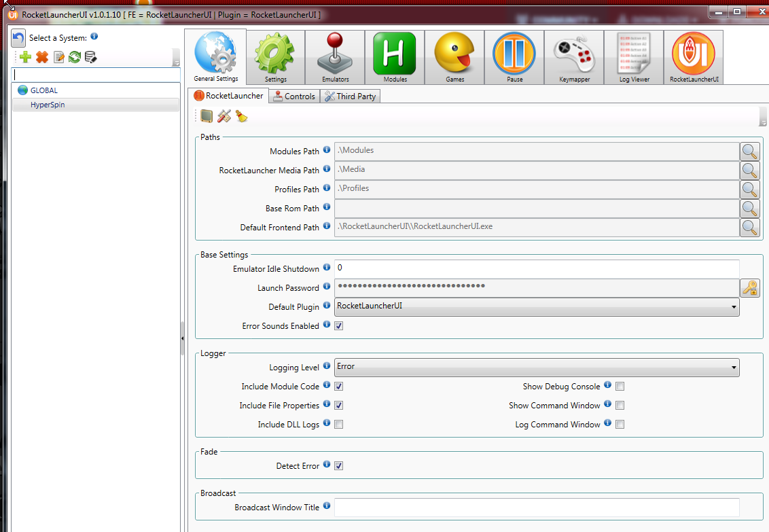Screen dimensions: 769x532
Task: Open the Emulators joystick tab
Action: pyautogui.click(x=335, y=58)
